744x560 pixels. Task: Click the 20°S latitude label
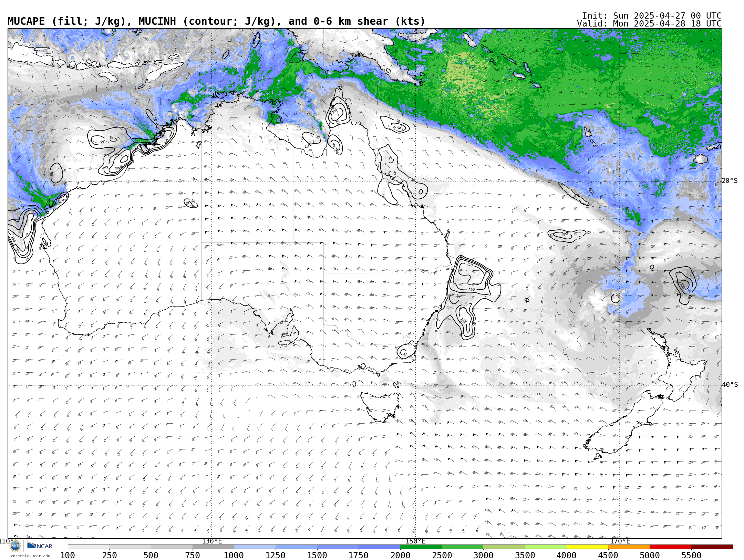(x=730, y=181)
